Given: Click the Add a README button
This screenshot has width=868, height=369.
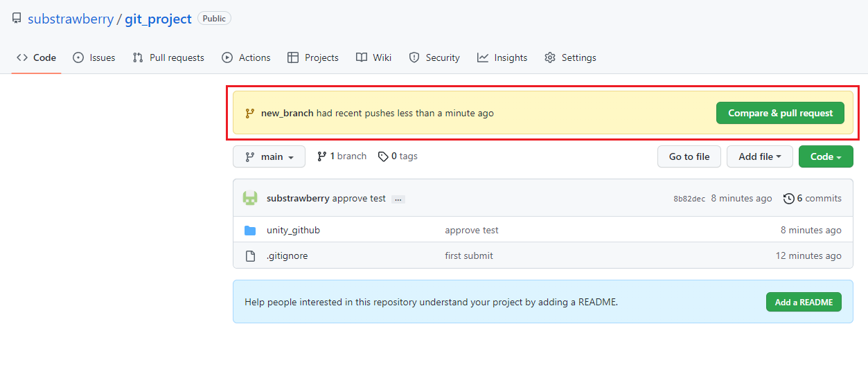Looking at the screenshot, I should click(x=804, y=302).
